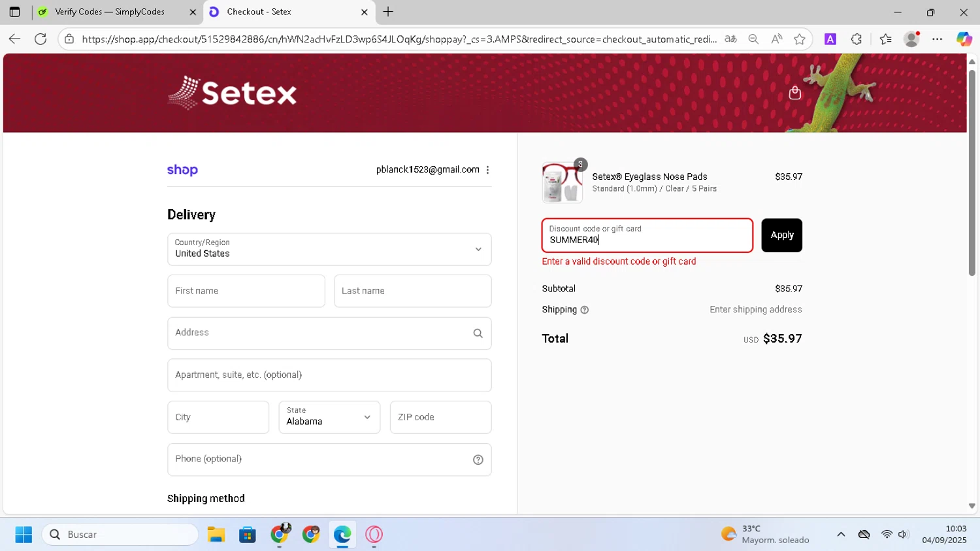Add this page to favorites star
The image size is (980, 551).
(x=799, y=39)
